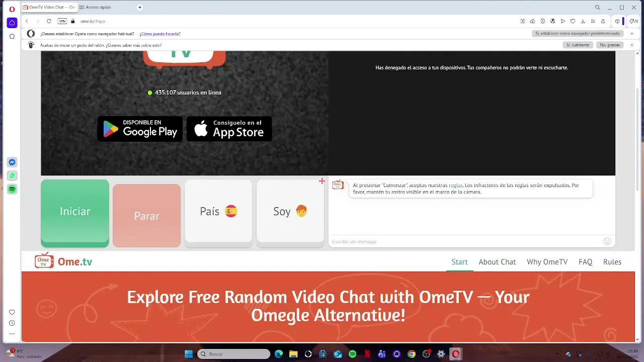Open sidebar bookmarks heart icon
The image size is (644, 362).
pos(12,312)
